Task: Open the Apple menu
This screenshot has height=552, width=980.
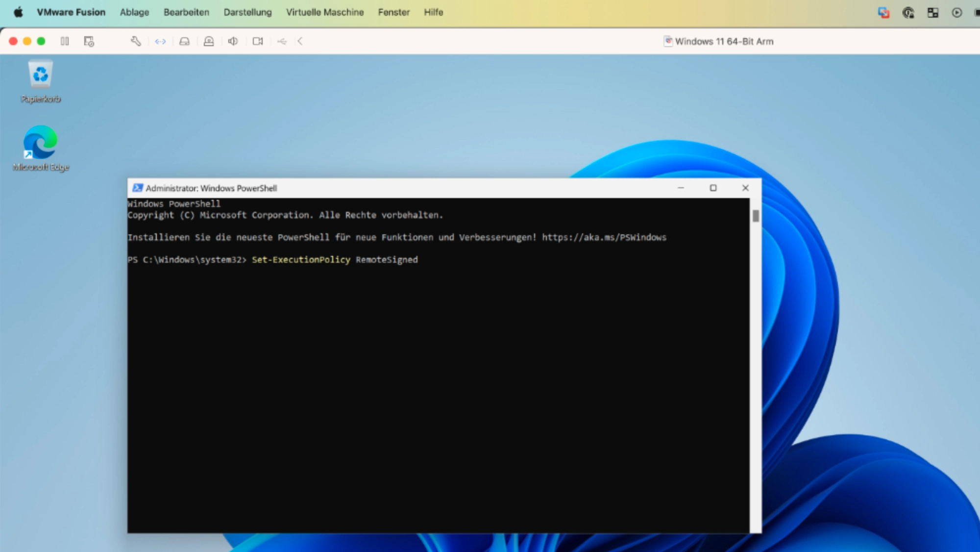Action: (18, 12)
